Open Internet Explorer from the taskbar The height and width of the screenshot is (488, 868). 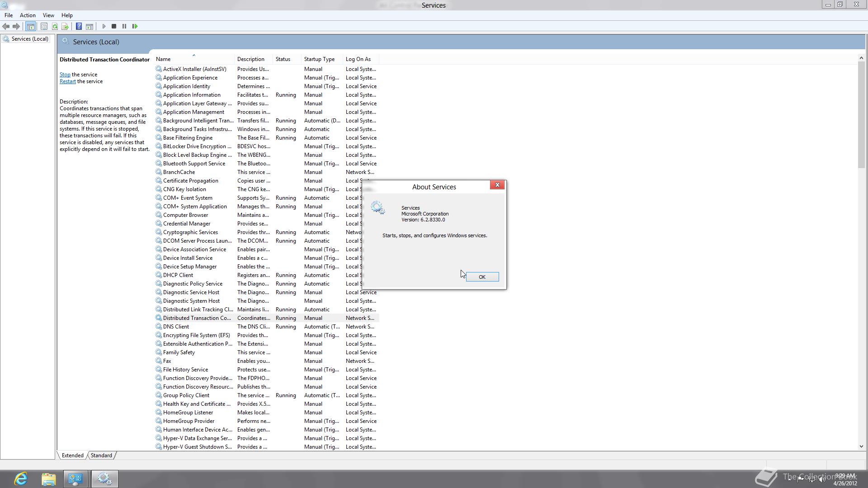point(21,479)
